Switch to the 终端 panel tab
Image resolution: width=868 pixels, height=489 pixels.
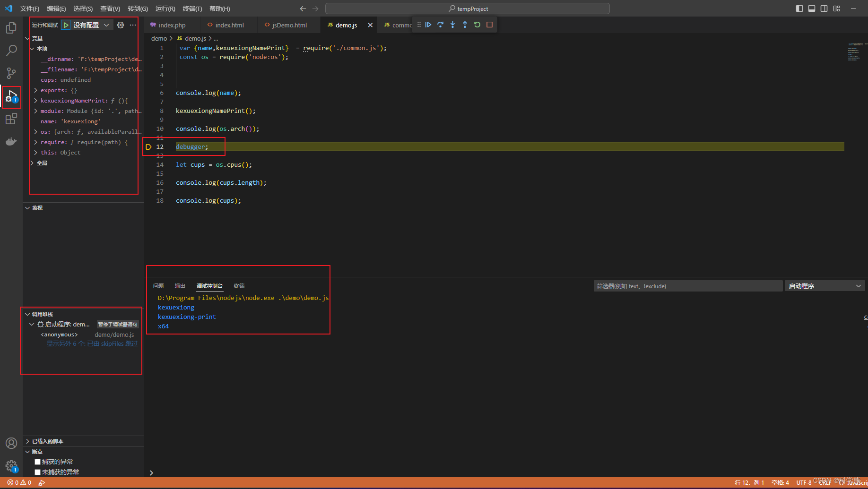(239, 286)
